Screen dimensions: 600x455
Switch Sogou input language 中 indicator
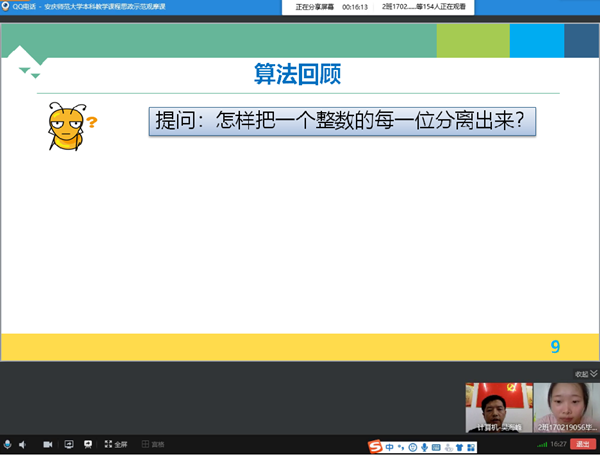(389, 444)
